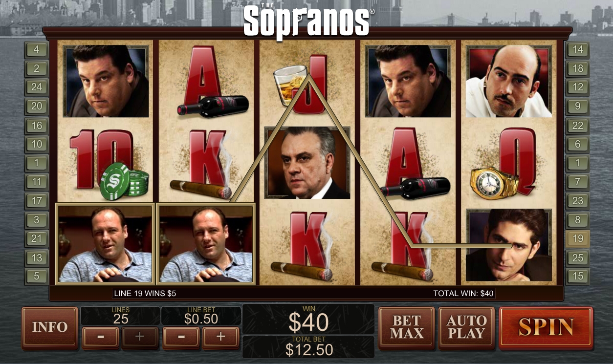Click the red SPIN button
The image size is (613, 364).
546,327
